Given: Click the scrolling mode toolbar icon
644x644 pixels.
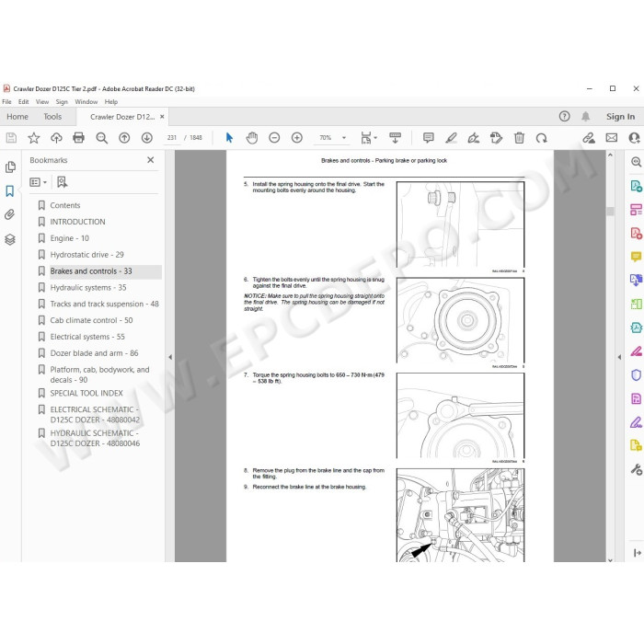Looking at the screenshot, I should (x=395, y=138).
